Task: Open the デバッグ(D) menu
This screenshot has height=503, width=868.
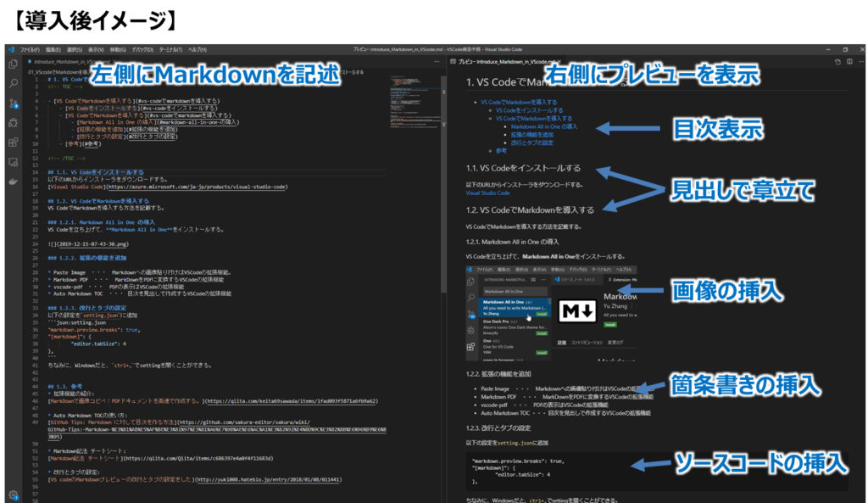Action: (x=142, y=49)
